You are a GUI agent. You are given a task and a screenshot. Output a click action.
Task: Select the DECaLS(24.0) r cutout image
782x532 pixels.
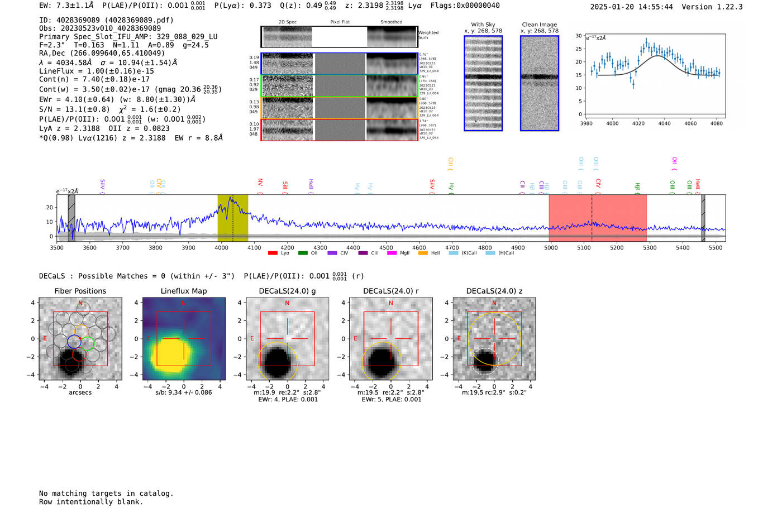[391, 339]
